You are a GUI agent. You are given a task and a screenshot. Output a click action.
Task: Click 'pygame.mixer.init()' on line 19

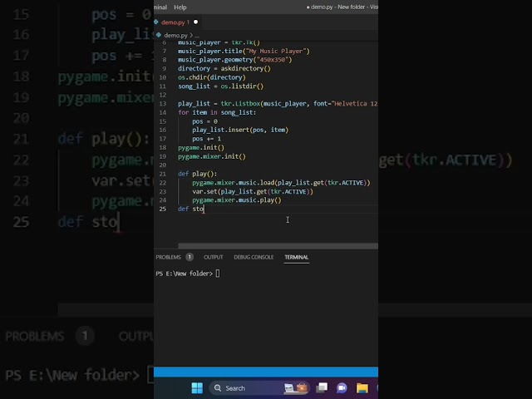click(212, 156)
